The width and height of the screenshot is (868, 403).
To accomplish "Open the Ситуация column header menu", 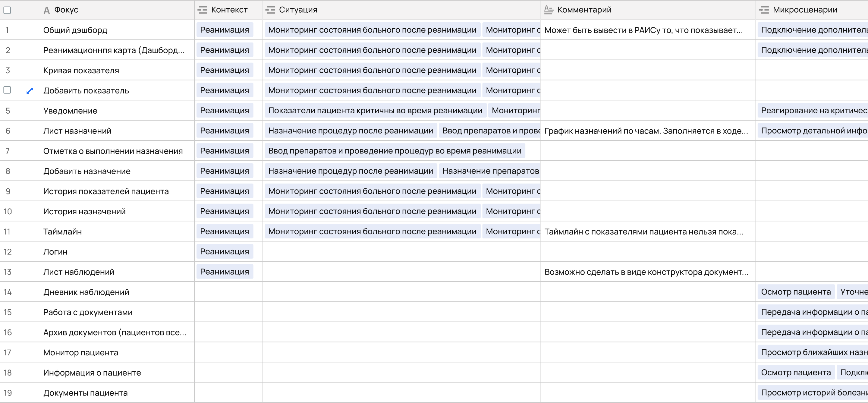I will [x=298, y=10].
